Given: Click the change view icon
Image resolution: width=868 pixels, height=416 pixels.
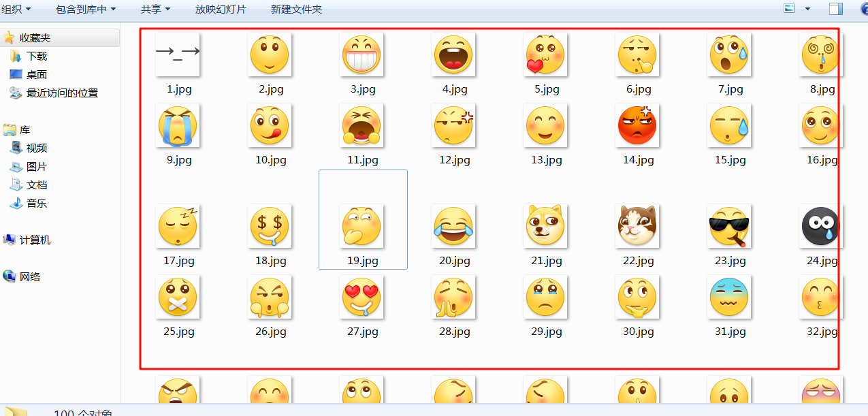Looking at the screenshot, I should click(x=790, y=9).
